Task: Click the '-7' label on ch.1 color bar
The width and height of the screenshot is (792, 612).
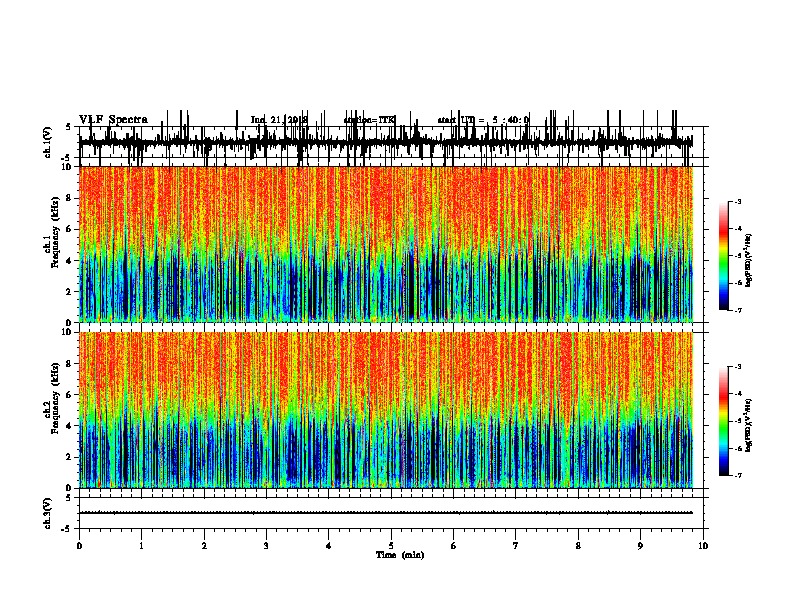Action: 738,310
